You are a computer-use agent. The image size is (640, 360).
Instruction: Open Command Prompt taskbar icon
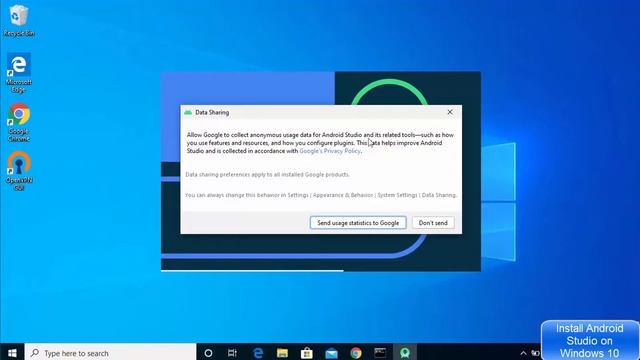[380, 353]
